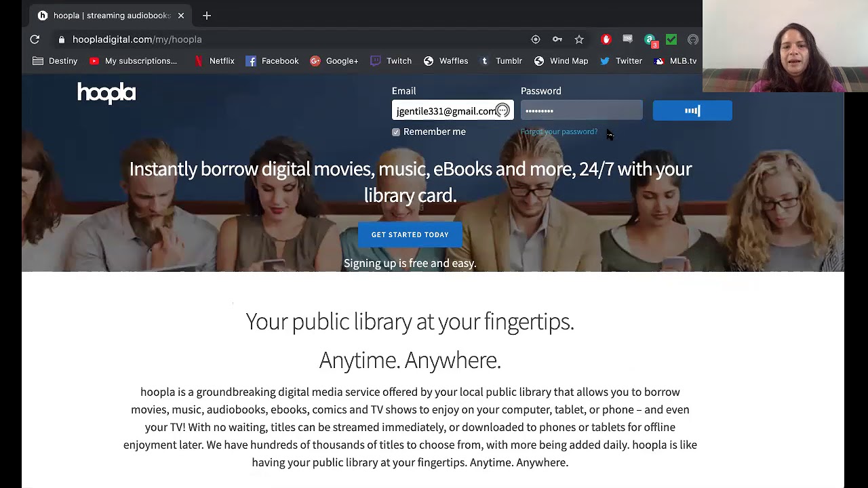Screen dimensions: 868x488
Task: Open the green checkmark extension
Action: click(x=671, y=39)
